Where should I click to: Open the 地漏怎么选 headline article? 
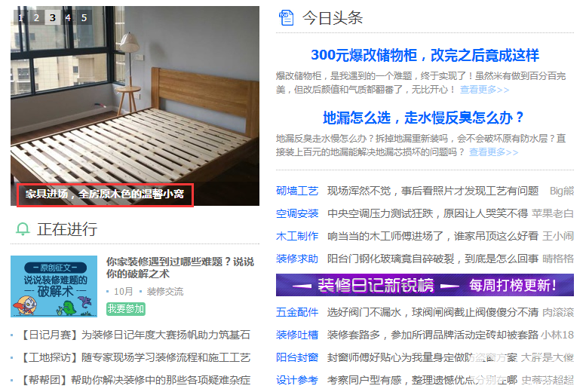423,118
